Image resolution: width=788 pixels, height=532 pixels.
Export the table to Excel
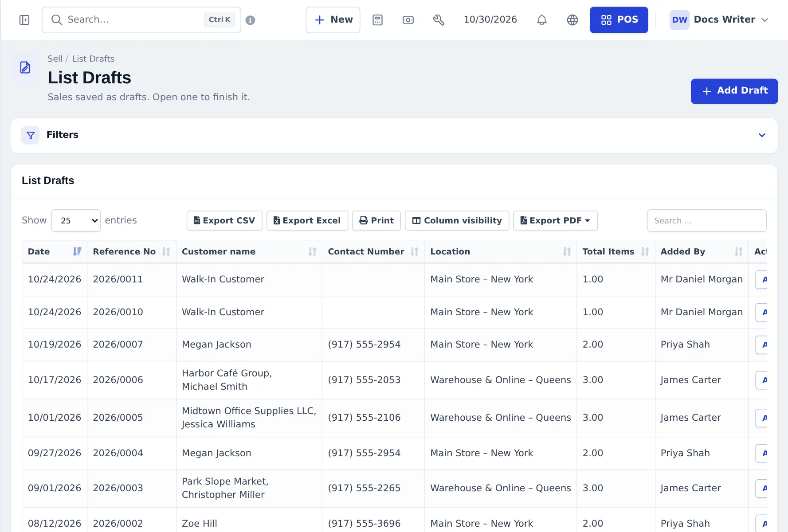point(307,220)
